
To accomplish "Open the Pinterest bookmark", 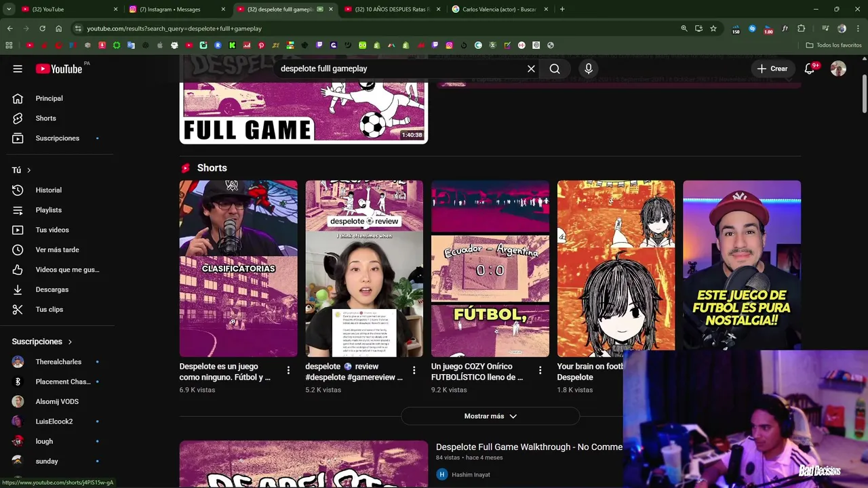I will pyautogui.click(x=261, y=45).
